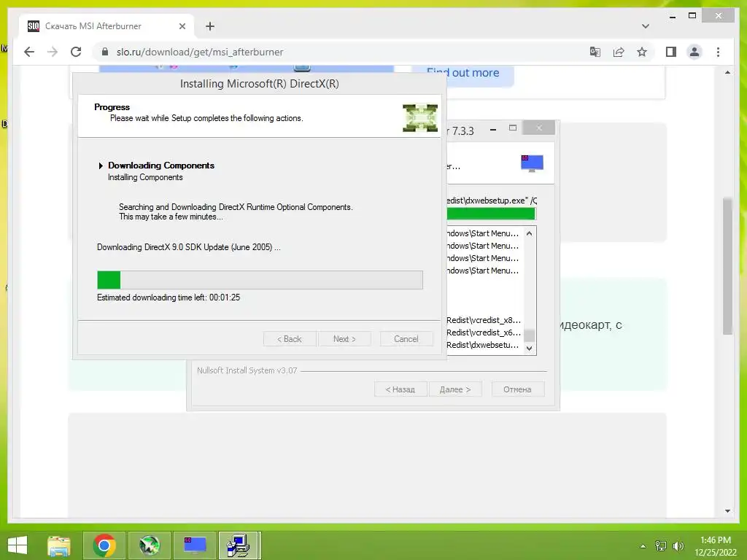This screenshot has height=560, width=747.
Task: Show hidden system tray icons
Action: point(643,546)
